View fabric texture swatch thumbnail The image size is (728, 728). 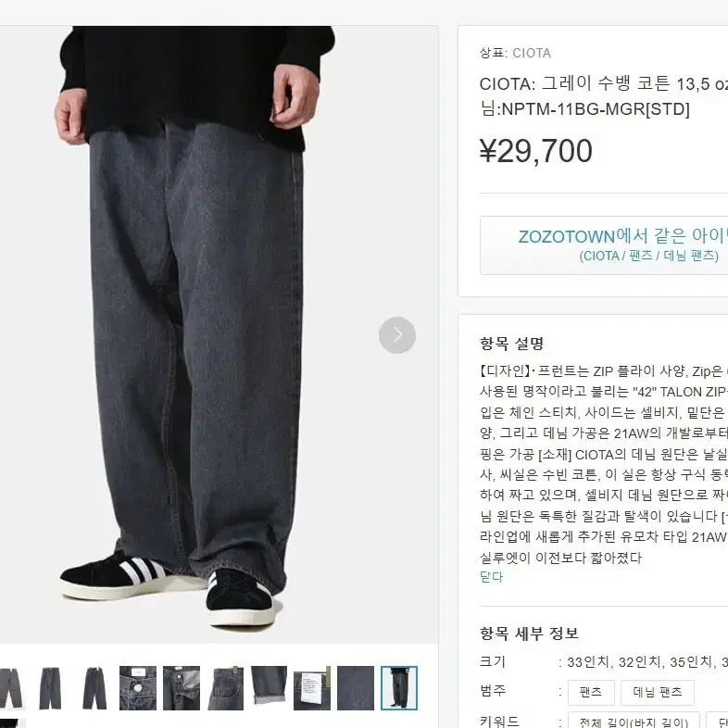click(356, 688)
